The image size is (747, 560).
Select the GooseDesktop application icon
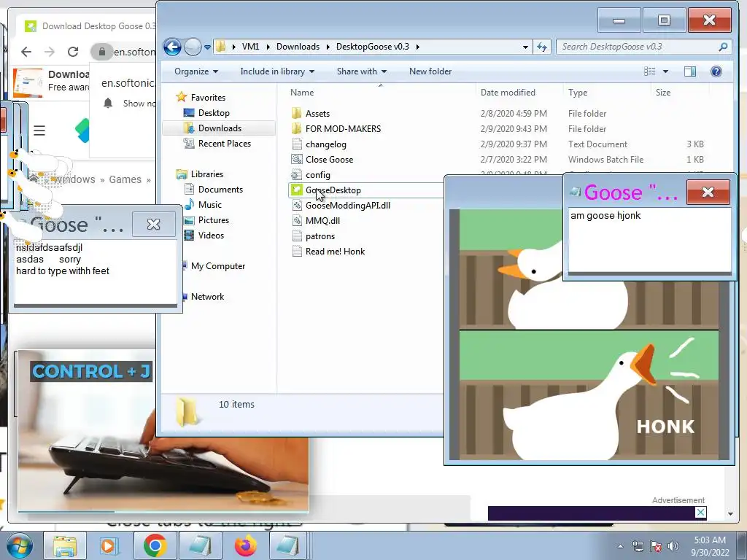coord(296,190)
